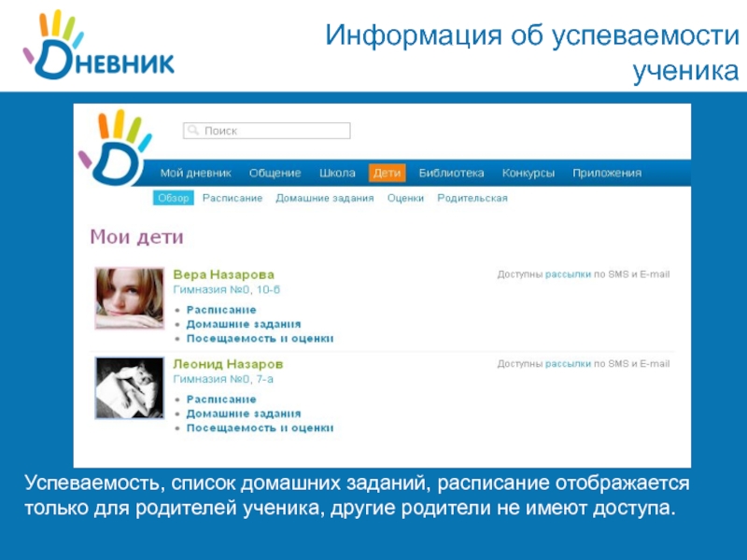Open Вера Назарова's name link
747x560 pixels.
click(224, 274)
